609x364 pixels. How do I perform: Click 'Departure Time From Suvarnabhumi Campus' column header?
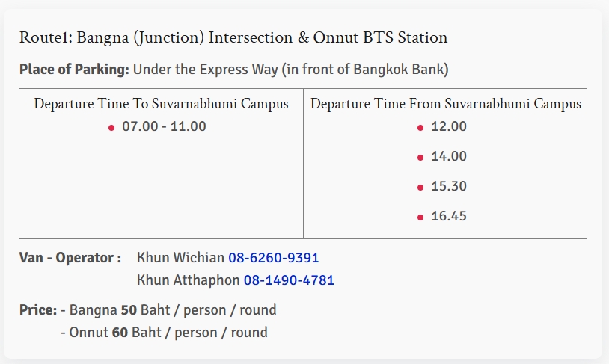pos(445,104)
